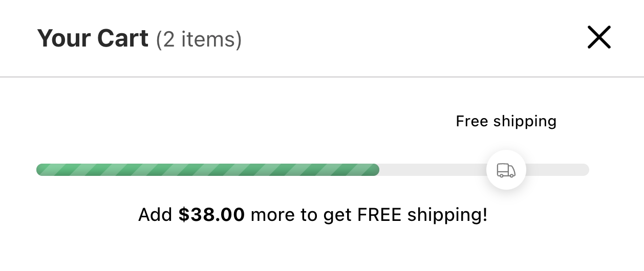The image size is (644, 271).
Task: Click the bold "$38.00" amount
Action: pos(211,215)
